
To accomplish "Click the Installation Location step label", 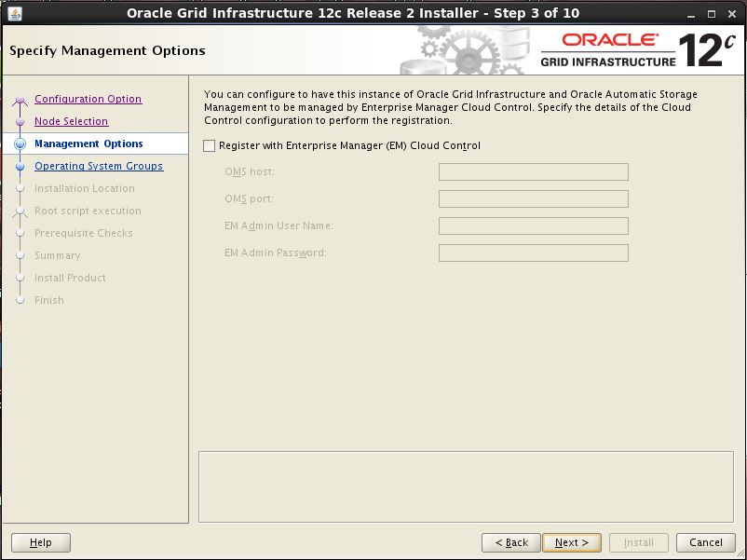I will point(85,188).
